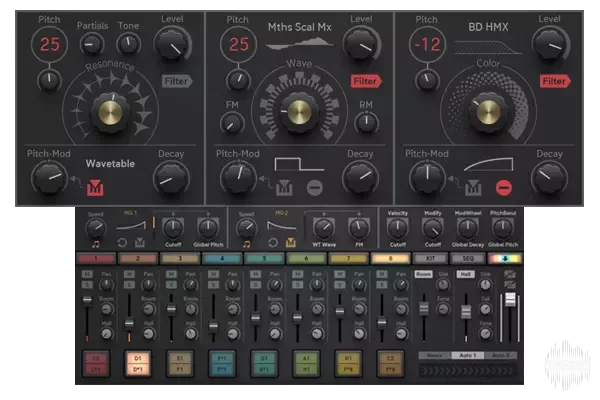The image size is (600, 400).
Task: Click the Remix button
Action: point(435,356)
